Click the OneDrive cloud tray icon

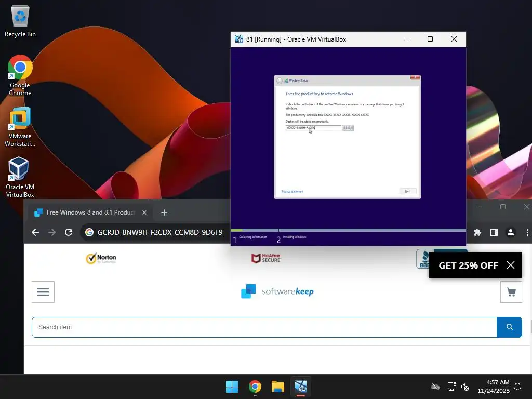point(435,387)
